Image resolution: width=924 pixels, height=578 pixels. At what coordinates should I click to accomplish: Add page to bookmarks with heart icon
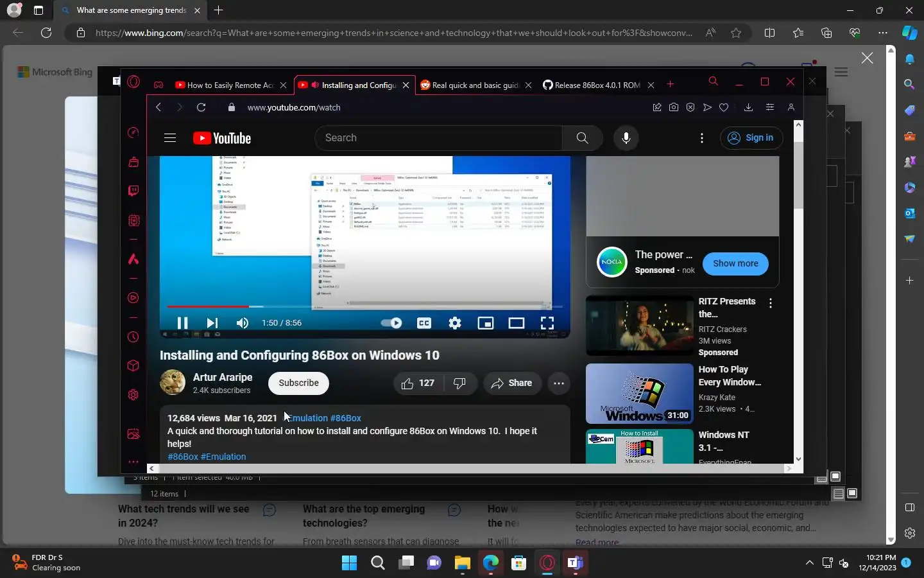(724, 107)
